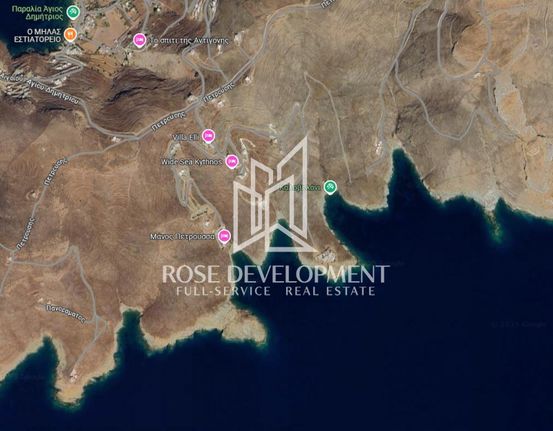Click the green beach pin by the bay
The height and width of the screenshot is (431, 553).
pos(330,187)
